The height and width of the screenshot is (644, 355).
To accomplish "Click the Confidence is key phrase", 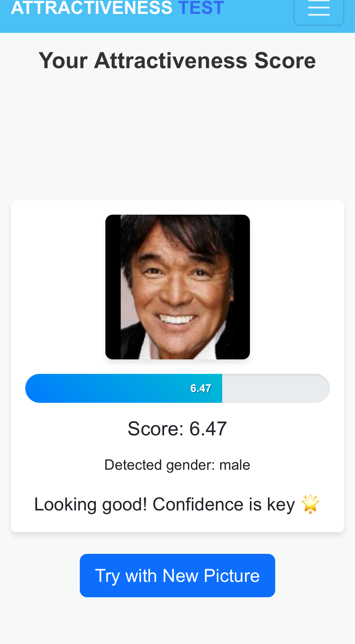I will pyautogui.click(x=223, y=504).
